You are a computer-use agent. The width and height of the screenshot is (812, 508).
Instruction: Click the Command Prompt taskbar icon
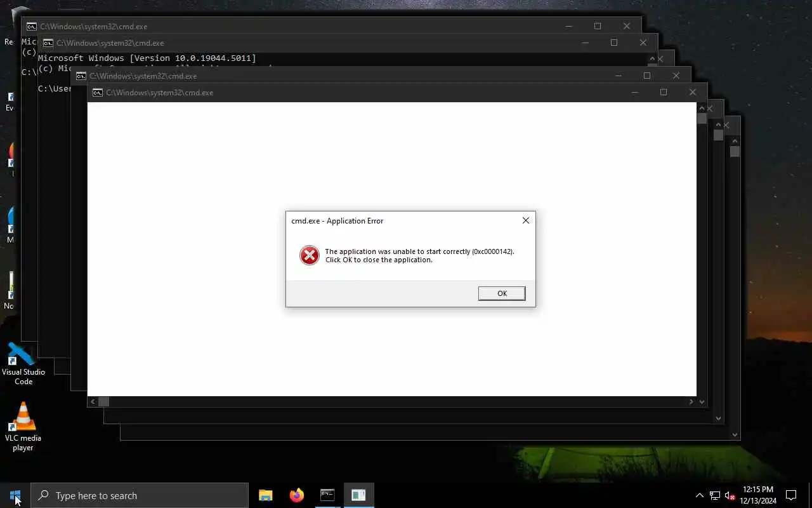pyautogui.click(x=327, y=495)
